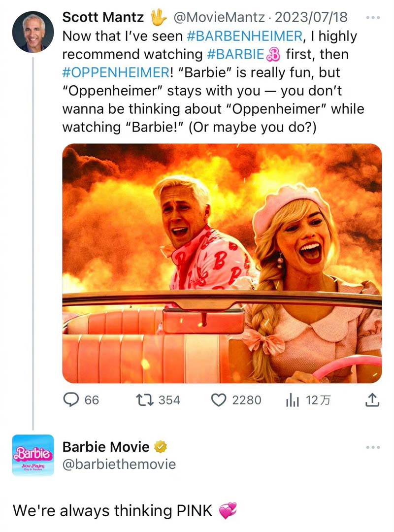Open more options on Barbie Movie reply

click(x=373, y=447)
